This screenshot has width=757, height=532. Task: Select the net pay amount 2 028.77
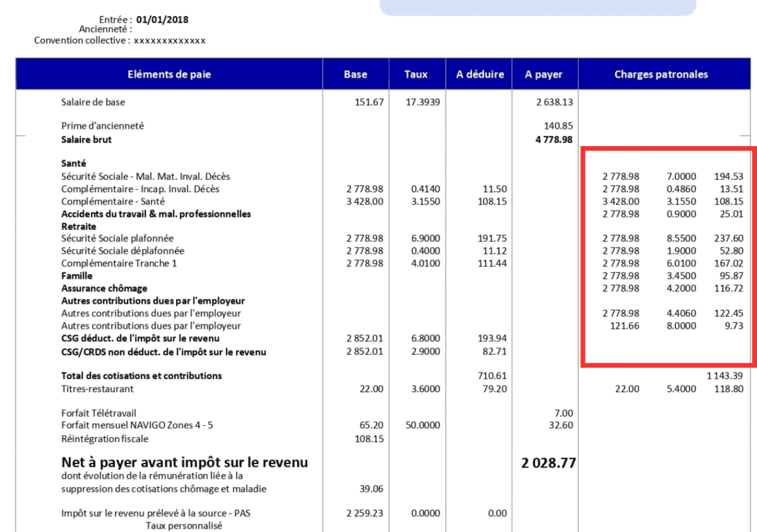549,463
